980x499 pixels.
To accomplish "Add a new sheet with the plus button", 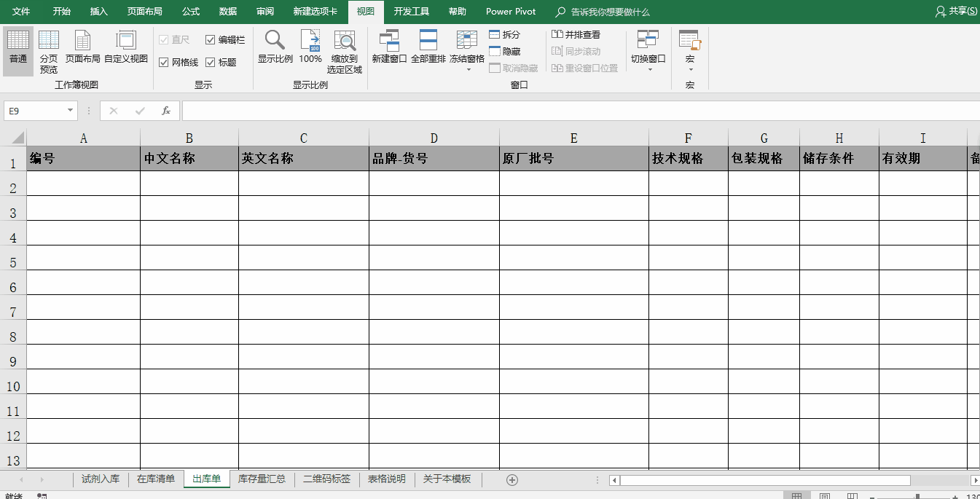I will tap(512, 479).
